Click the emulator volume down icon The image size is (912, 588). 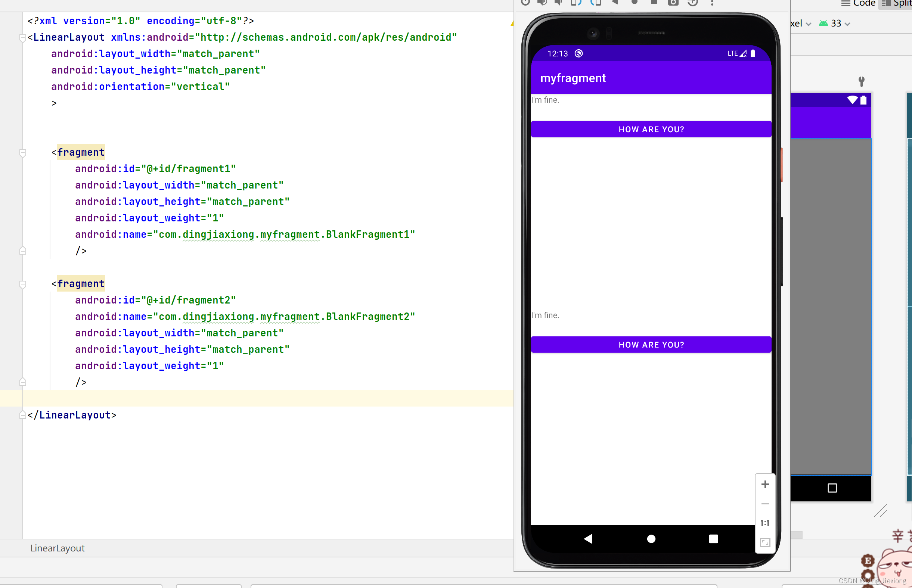pyautogui.click(x=559, y=2)
